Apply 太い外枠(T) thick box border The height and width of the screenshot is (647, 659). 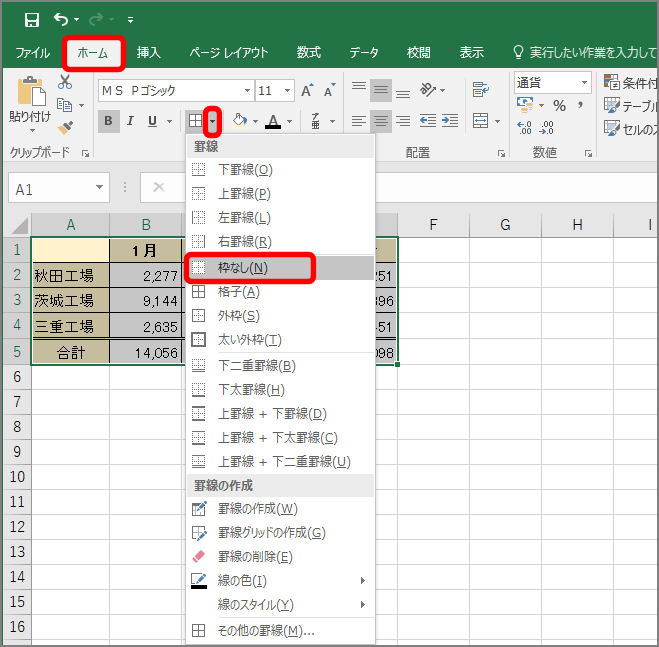pos(280,340)
